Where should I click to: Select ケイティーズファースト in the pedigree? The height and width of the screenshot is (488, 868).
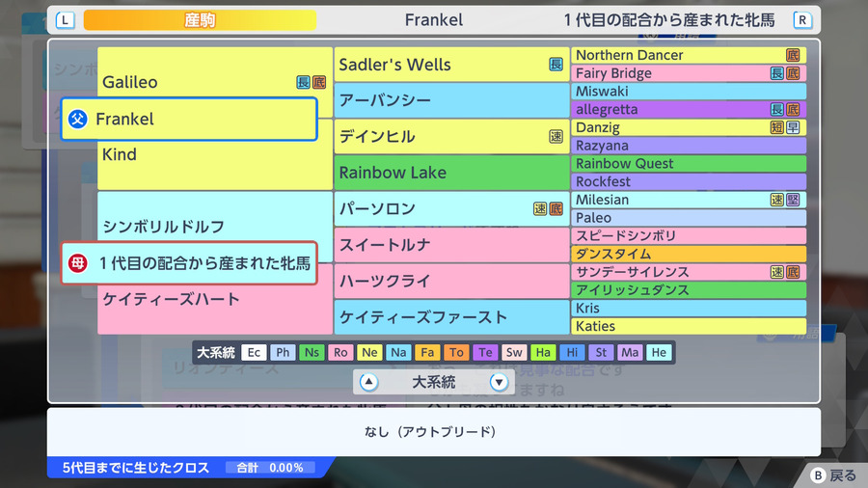pyautogui.click(x=451, y=317)
